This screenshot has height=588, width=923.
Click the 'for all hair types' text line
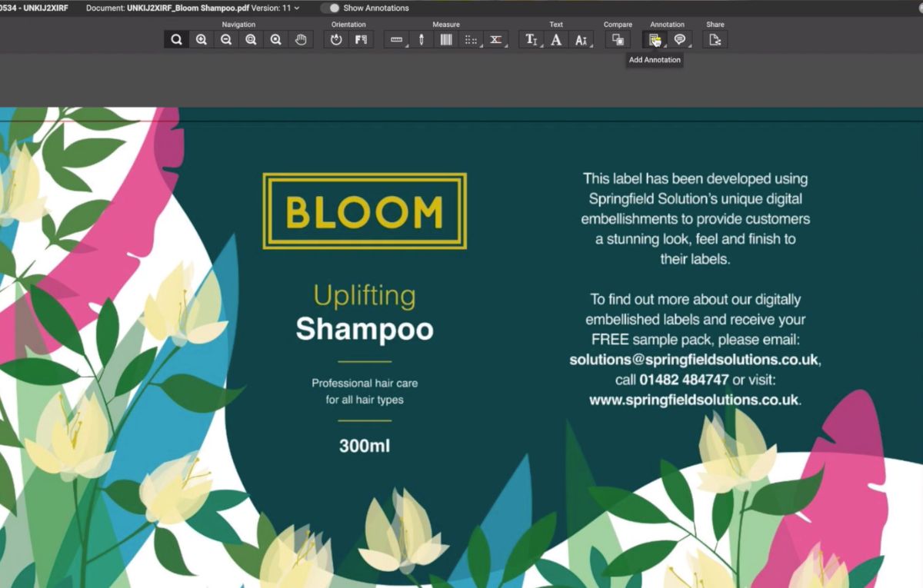[x=365, y=400]
